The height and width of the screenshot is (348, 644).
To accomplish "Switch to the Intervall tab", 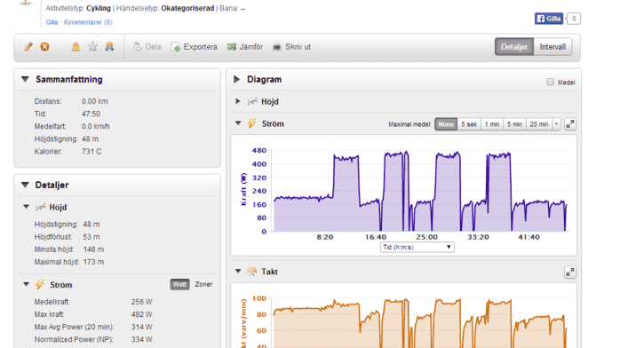I will (553, 47).
